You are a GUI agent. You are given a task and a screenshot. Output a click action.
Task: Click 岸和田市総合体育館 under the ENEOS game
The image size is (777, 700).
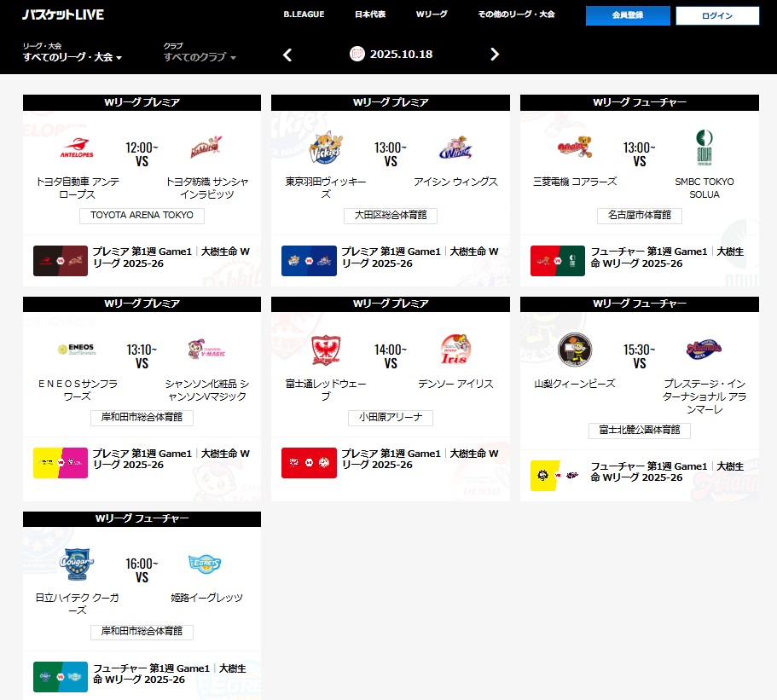click(142, 418)
